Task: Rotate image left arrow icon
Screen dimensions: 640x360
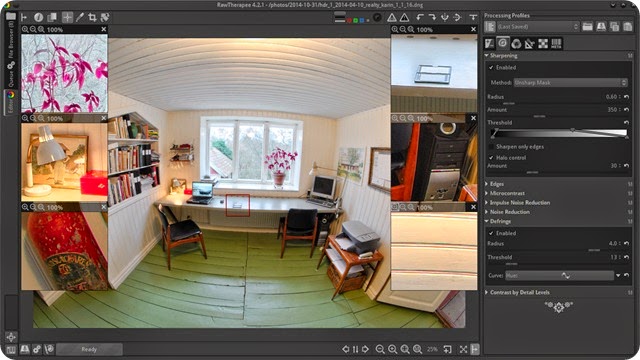Action: click(x=420, y=17)
